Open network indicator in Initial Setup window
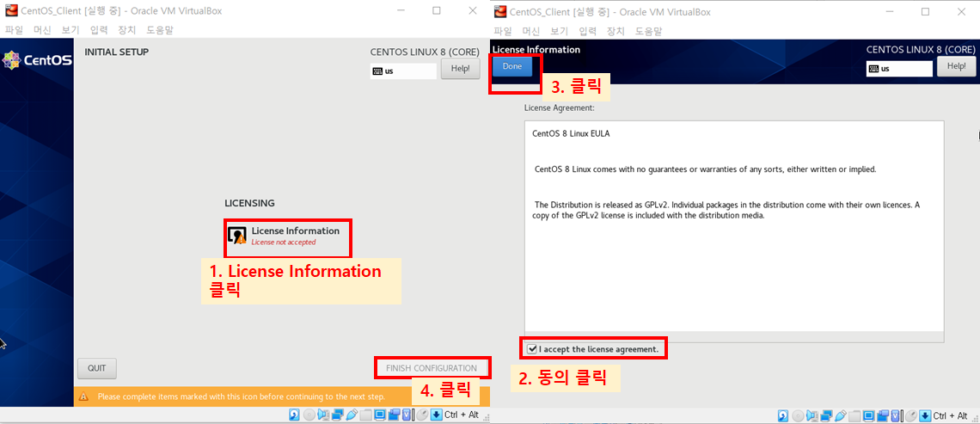 point(338,415)
